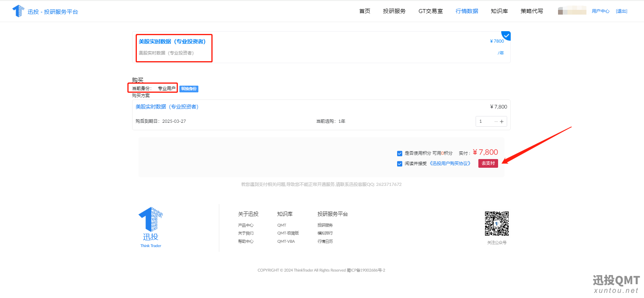Image resolution: width=644 pixels, height=298 pixels.
Task: Click the blue checkmark badge on product card
Action: pos(506,36)
